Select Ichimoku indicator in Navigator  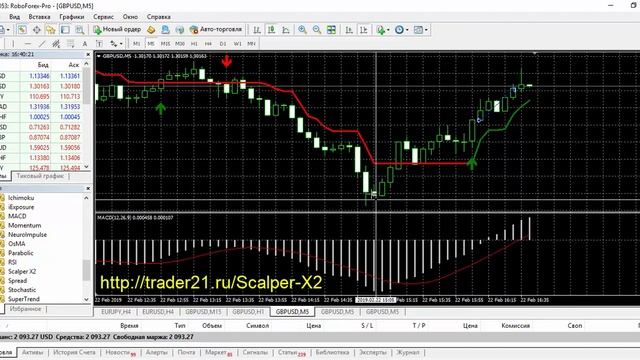tap(21, 198)
